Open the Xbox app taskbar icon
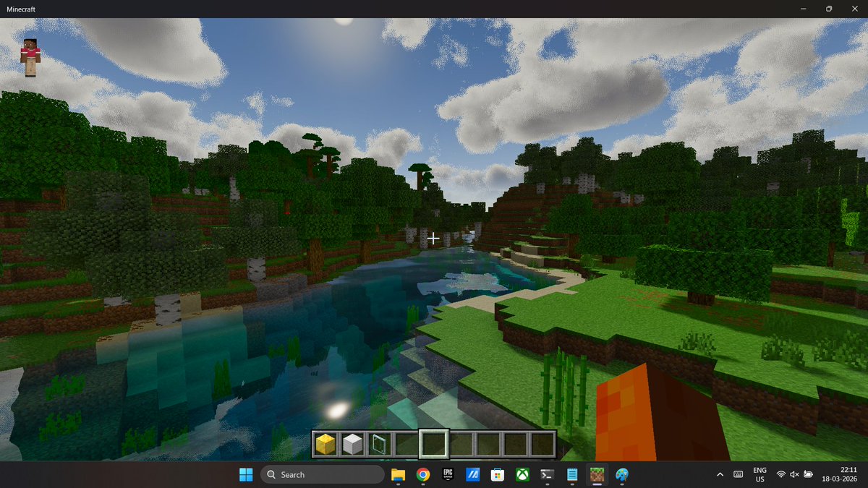 click(x=522, y=474)
